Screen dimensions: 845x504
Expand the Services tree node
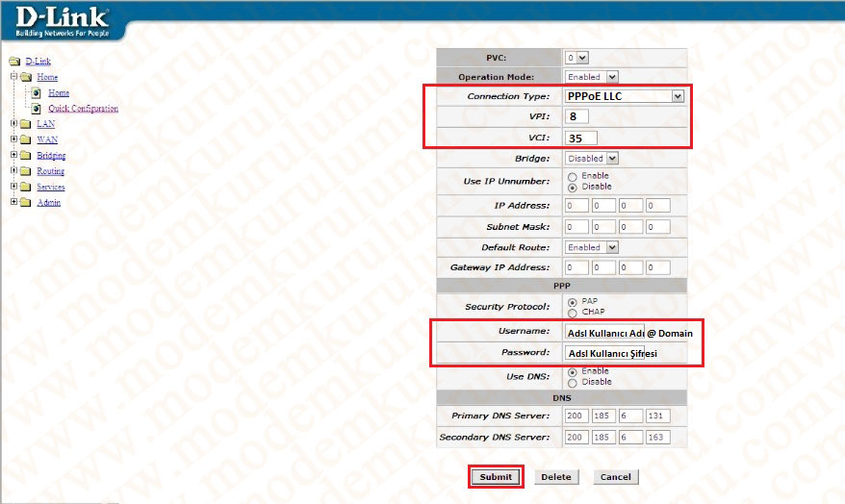point(14,186)
